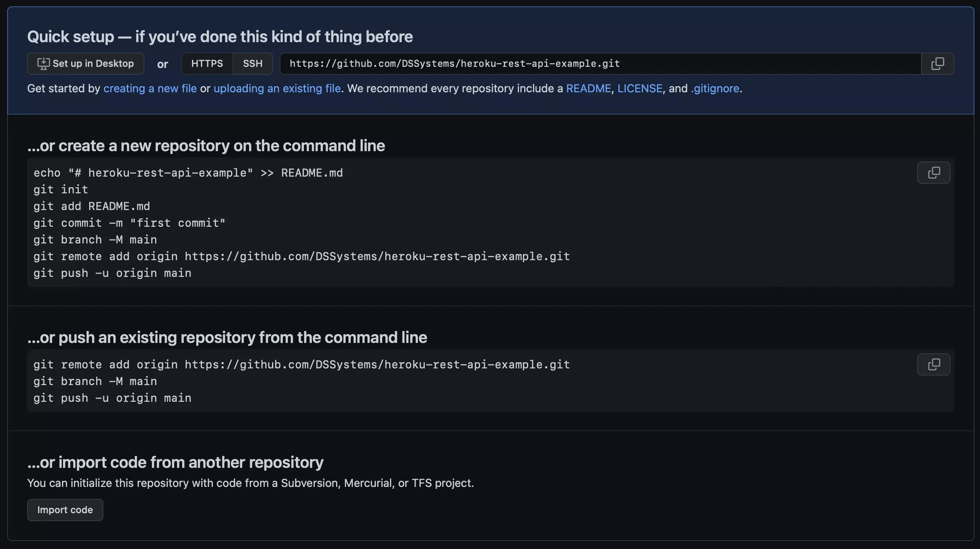980x549 pixels.
Task: Switch clone URL to SSH
Action: coord(253,64)
